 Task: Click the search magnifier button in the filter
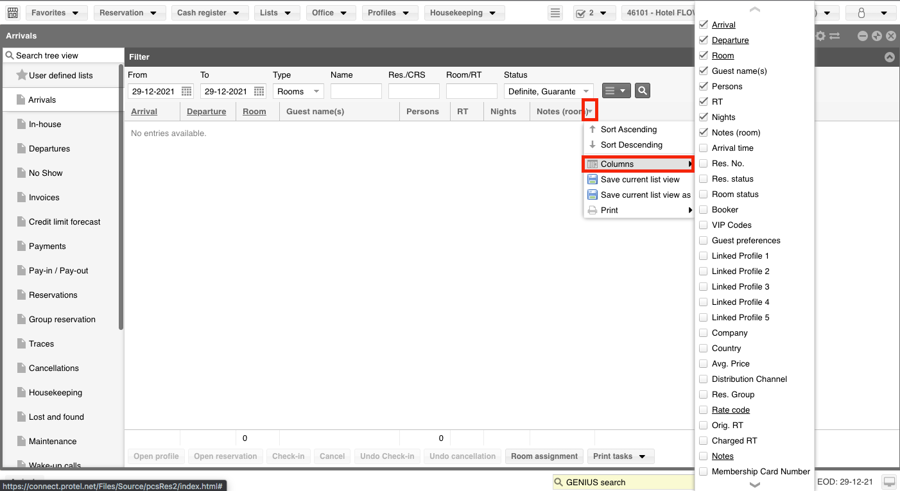[x=643, y=91]
